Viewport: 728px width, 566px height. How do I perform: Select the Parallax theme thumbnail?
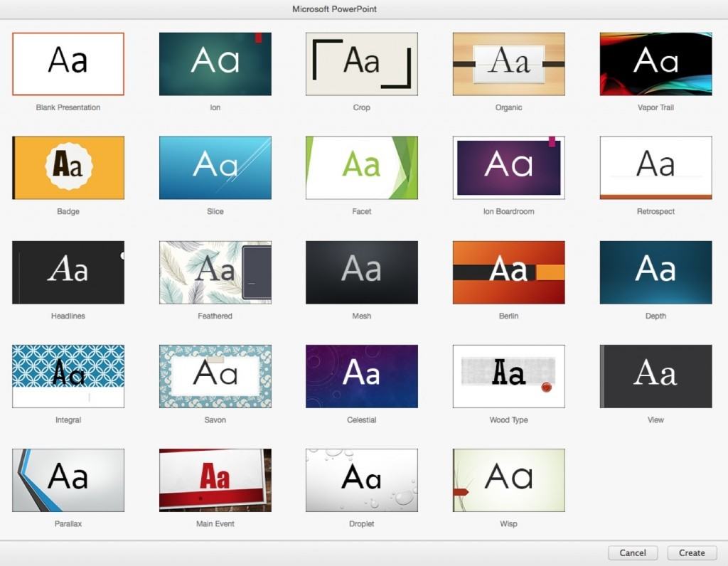click(68, 481)
